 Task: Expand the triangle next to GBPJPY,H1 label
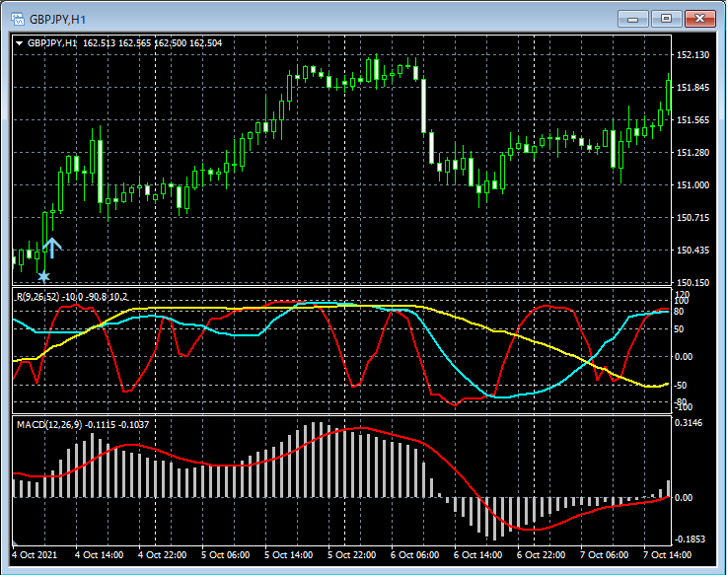point(19,43)
